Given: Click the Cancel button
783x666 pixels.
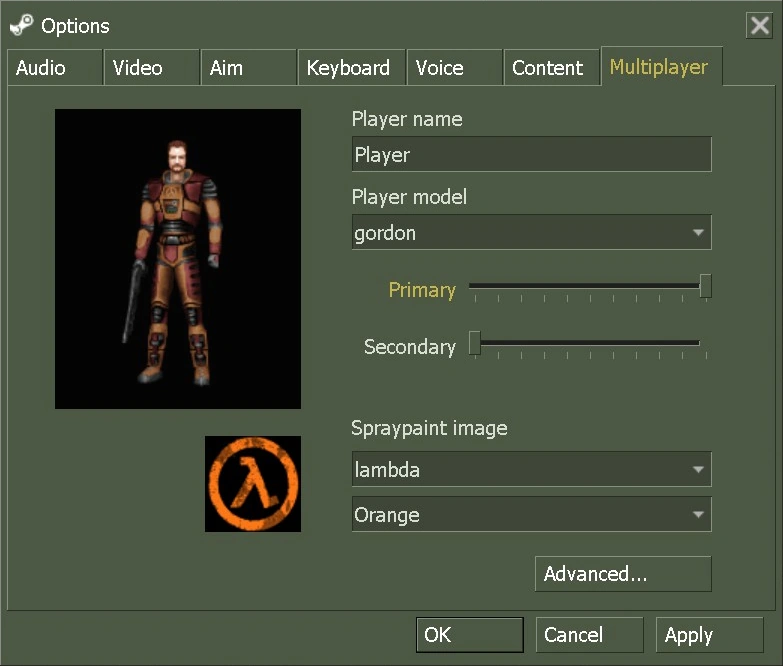Looking at the screenshot, I should click(x=590, y=635).
